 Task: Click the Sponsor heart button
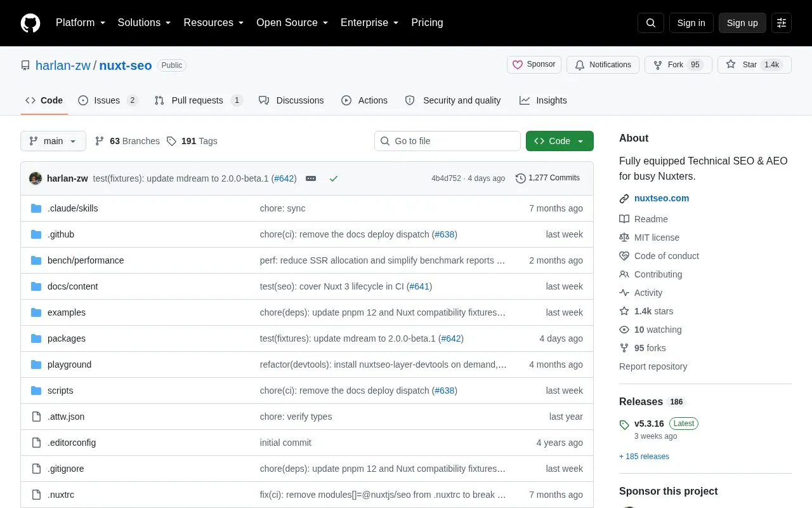coord(534,65)
